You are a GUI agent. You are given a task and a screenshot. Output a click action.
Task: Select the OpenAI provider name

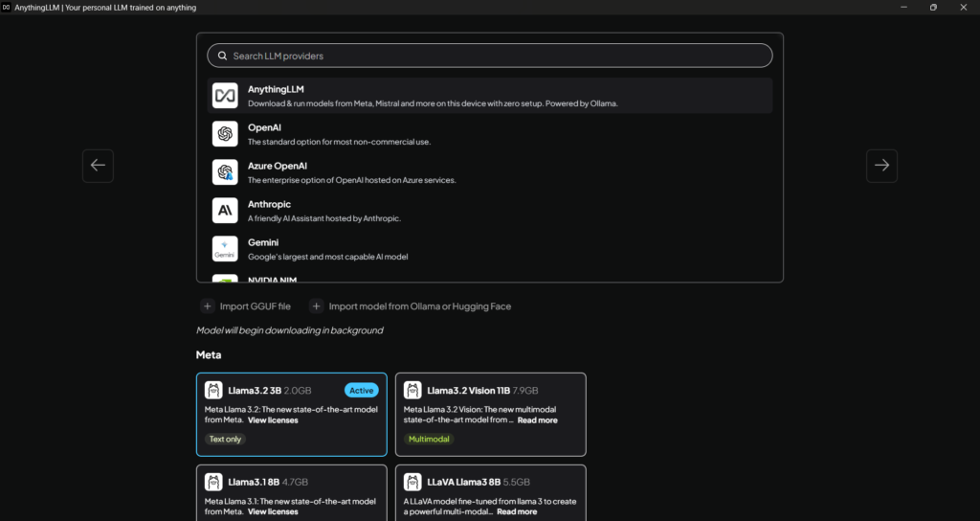click(264, 127)
